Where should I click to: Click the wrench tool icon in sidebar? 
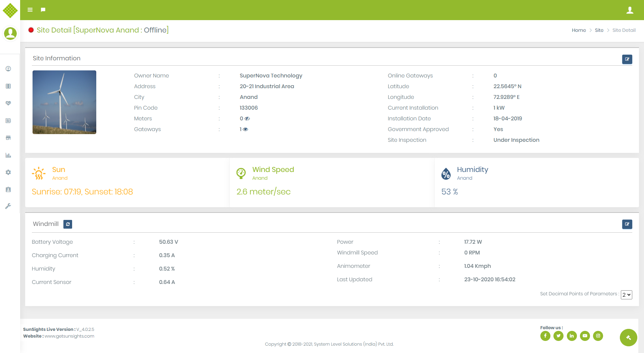tap(8, 206)
